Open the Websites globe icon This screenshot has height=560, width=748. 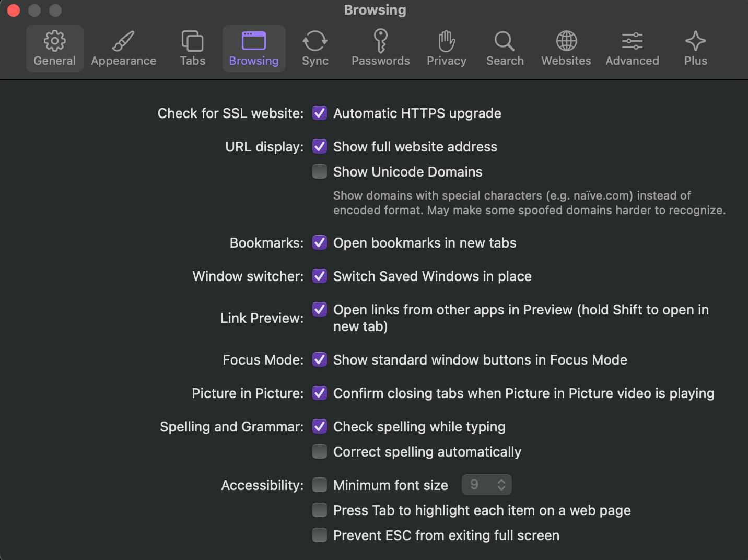pyautogui.click(x=566, y=41)
